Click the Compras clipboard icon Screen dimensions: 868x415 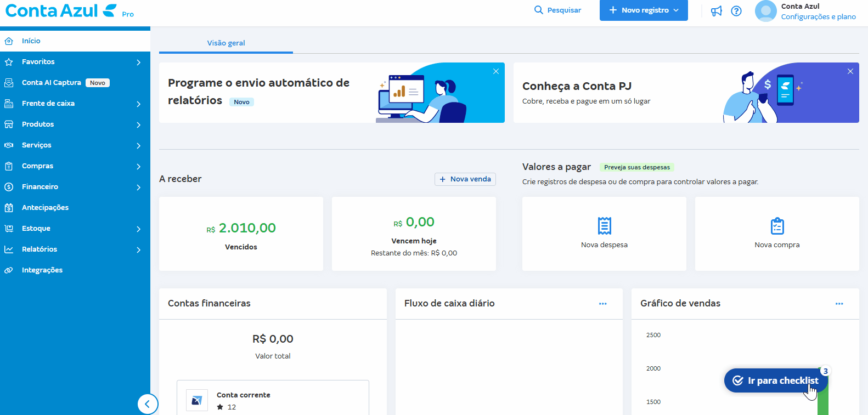(x=9, y=166)
